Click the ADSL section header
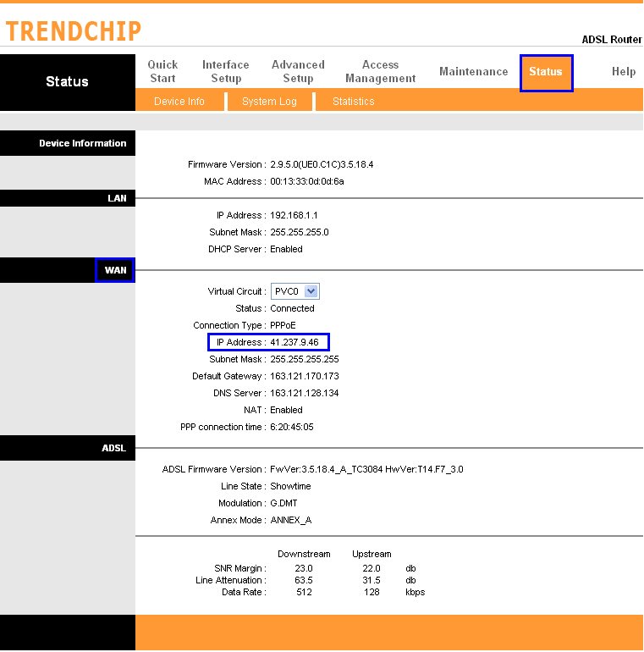The image size is (644, 652). coord(113,448)
